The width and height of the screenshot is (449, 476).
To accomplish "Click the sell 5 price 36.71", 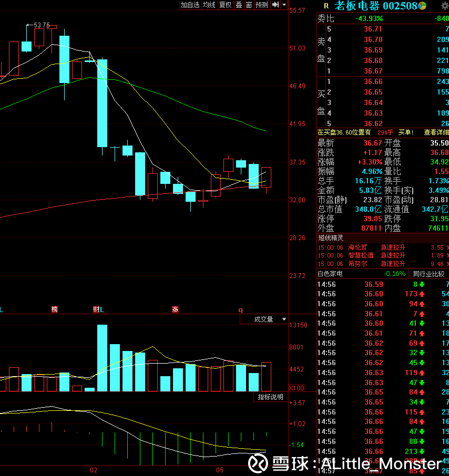I will (373, 29).
